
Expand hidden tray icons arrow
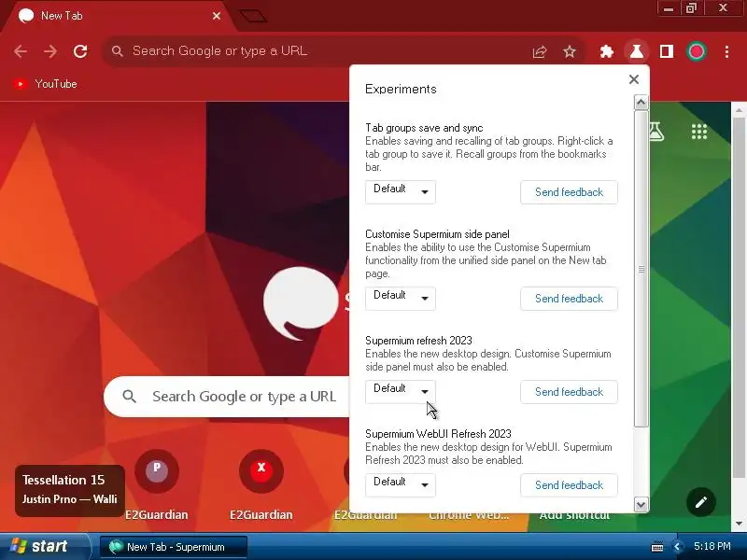point(677,547)
